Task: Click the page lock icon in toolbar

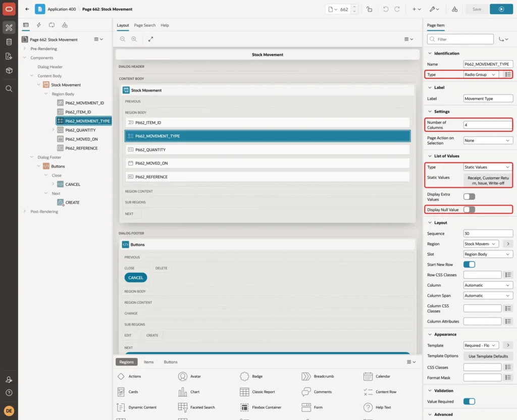Action: (369, 9)
